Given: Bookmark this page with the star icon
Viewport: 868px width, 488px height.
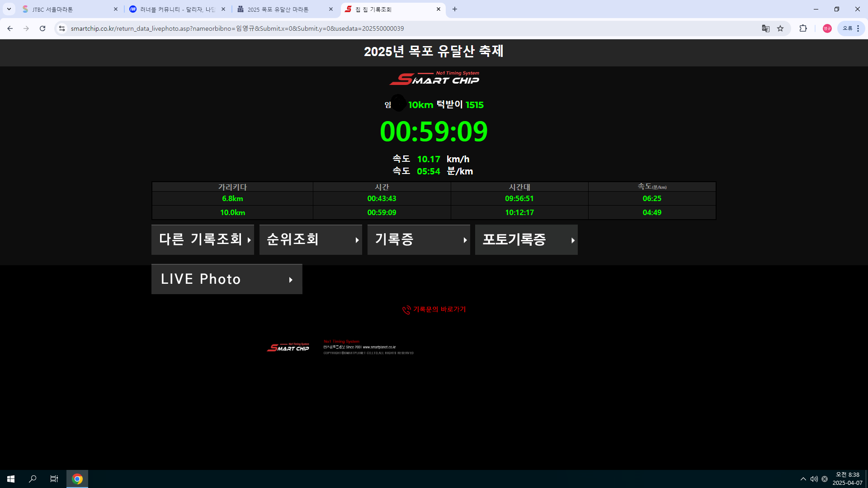Looking at the screenshot, I should [780, 28].
